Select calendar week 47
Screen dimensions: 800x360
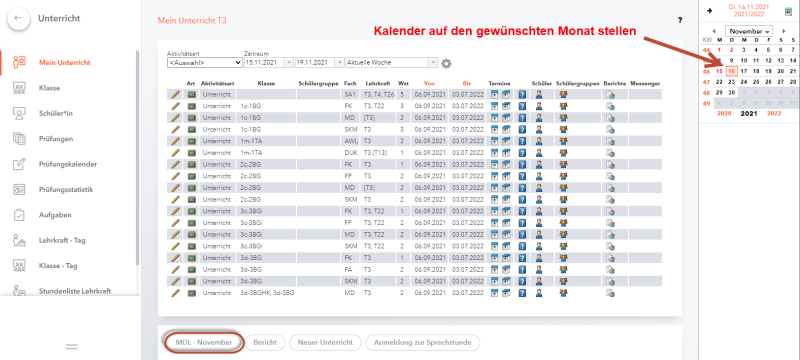click(x=706, y=82)
